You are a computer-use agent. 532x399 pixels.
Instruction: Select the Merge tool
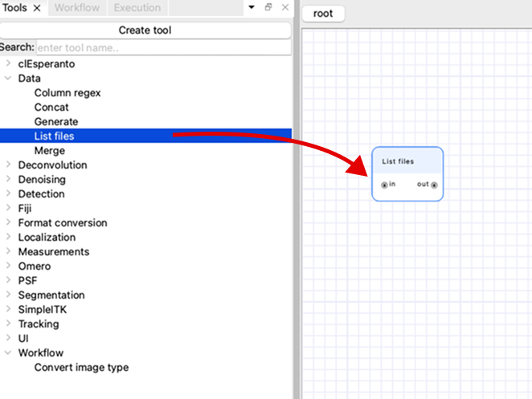point(50,150)
